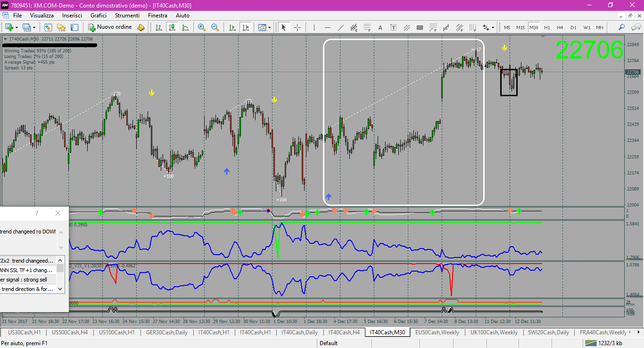This screenshot has height=348, width=644.
Task: Expand the chart templates dropdown arrow
Action: tap(269, 27)
